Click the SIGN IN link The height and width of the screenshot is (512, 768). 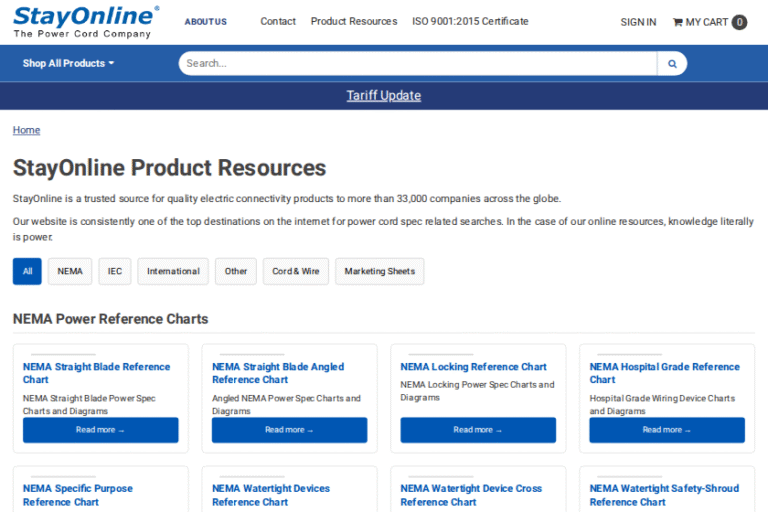[638, 22]
